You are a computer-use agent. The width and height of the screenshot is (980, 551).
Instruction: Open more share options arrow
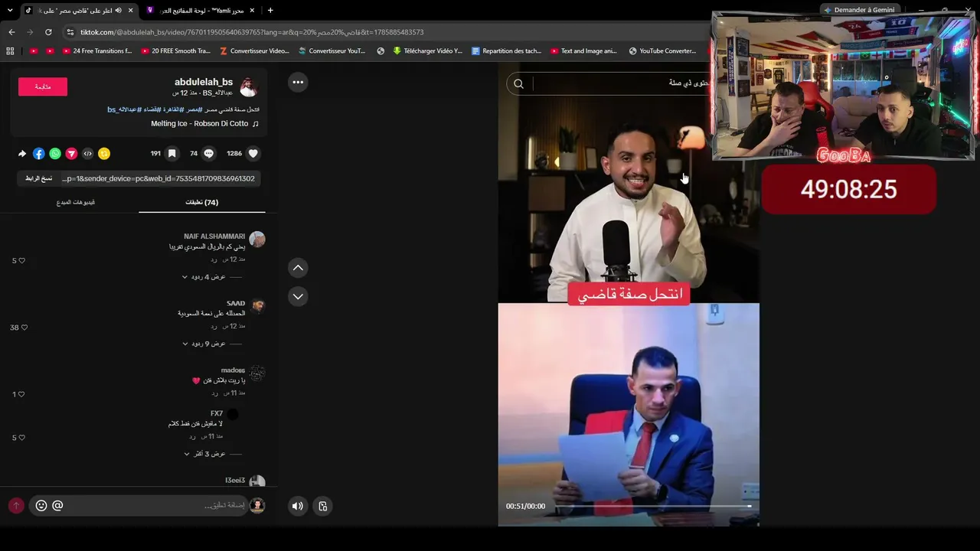point(22,154)
